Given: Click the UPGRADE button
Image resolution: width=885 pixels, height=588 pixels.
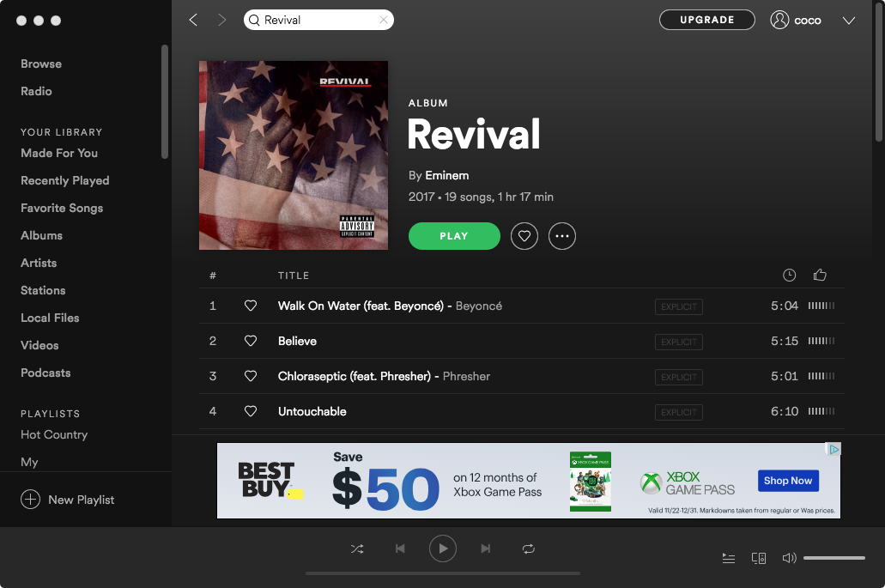Looking at the screenshot, I should pyautogui.click(x=706, y=20).
